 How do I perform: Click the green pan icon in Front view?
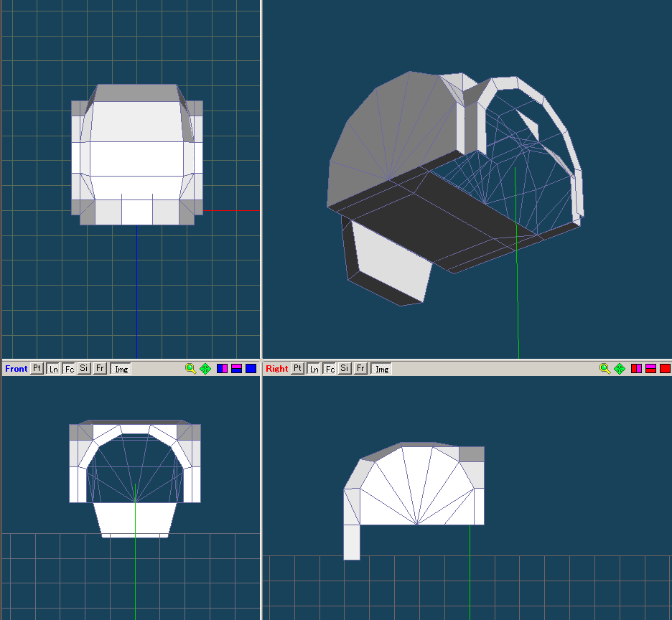coord(205,369)
